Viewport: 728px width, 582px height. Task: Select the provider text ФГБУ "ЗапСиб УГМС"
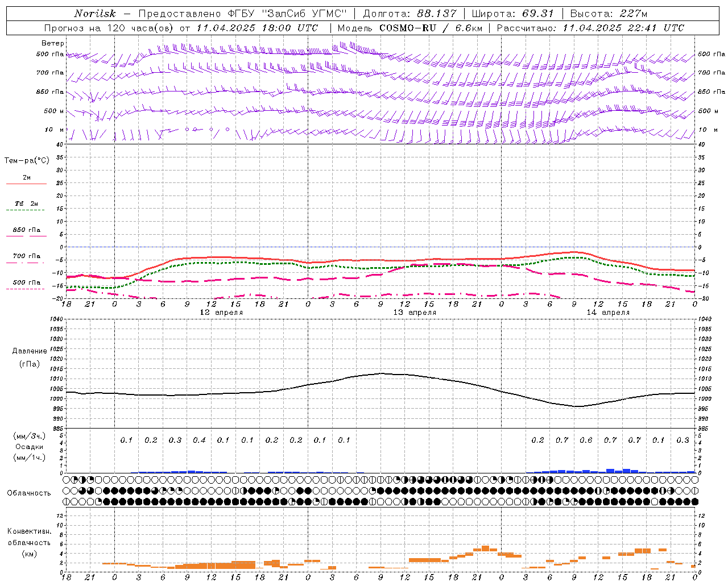pos(287,14)
